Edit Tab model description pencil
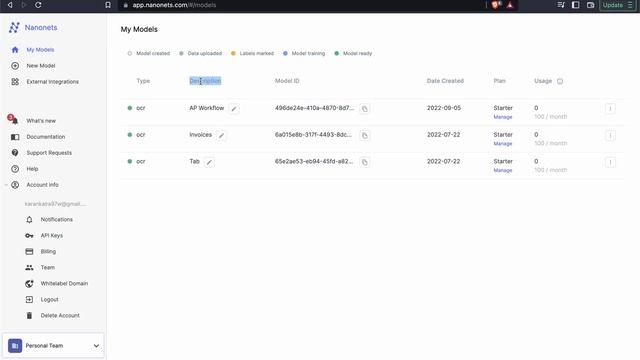640x360 pixels. 209,162
